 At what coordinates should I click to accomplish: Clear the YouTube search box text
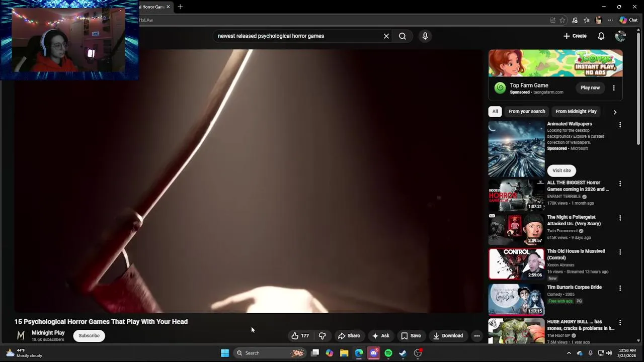click(386, 36)
